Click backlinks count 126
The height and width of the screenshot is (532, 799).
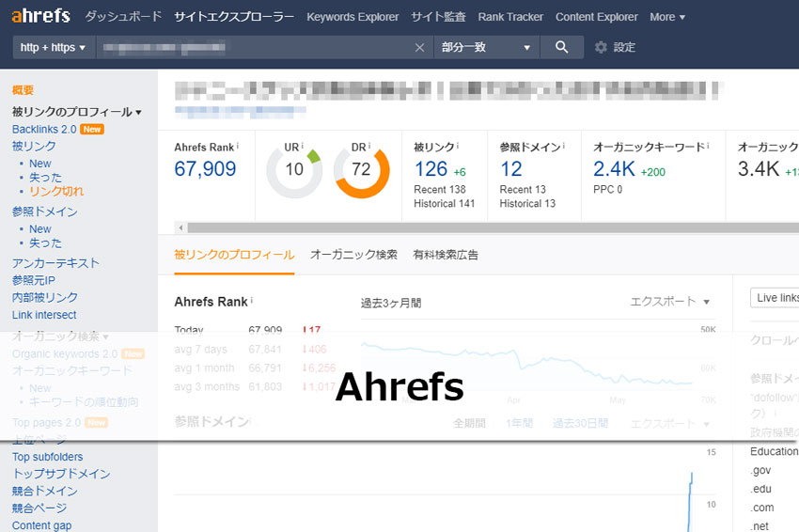click(431, 168)
